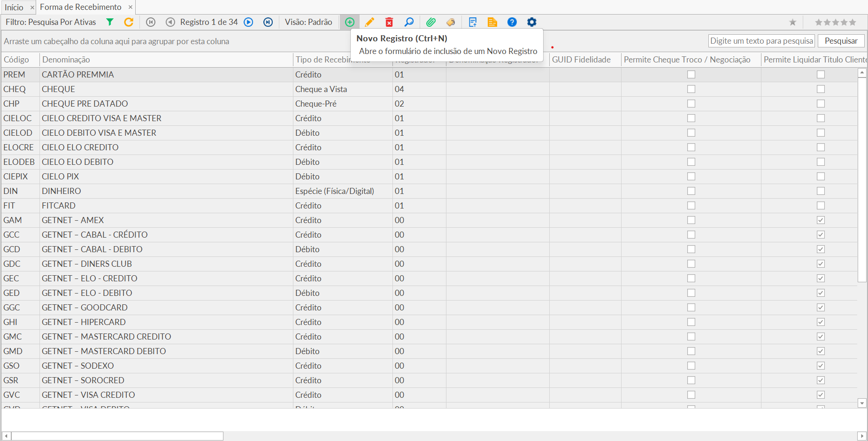
Task: Uncheck Permite Liquidar Titulo for GETNET - AMEX
Action: pos(821,220)
